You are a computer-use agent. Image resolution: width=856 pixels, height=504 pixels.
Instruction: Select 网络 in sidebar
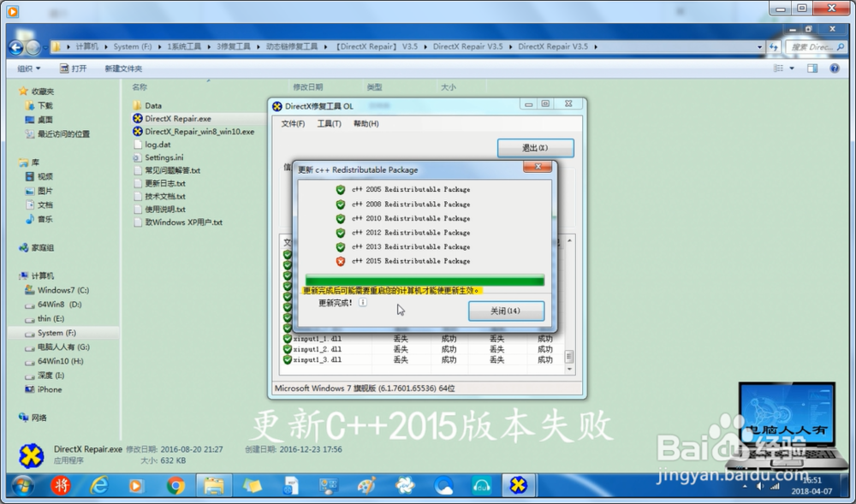[x=33, y=418]
